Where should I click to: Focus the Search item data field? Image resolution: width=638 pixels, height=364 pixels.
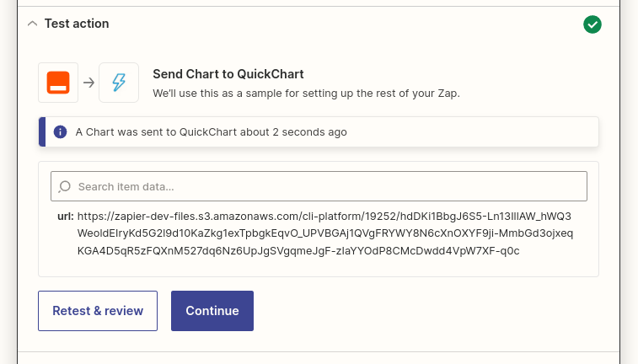click(319, 186)
